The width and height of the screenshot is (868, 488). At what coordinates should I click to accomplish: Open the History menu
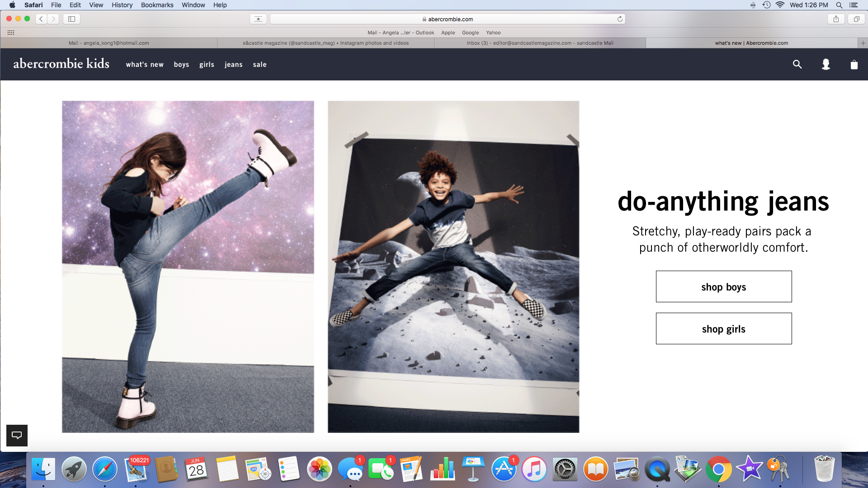[122, 5]
